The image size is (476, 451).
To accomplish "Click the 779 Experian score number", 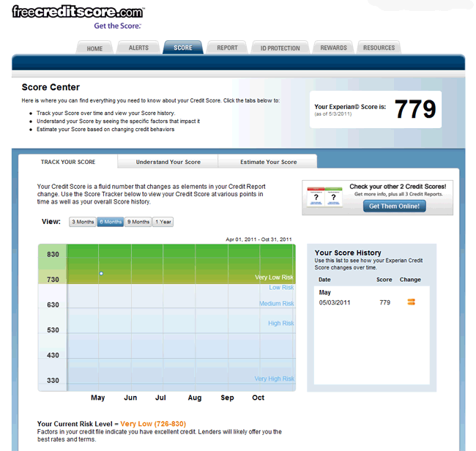I will [x=415, y=109].
